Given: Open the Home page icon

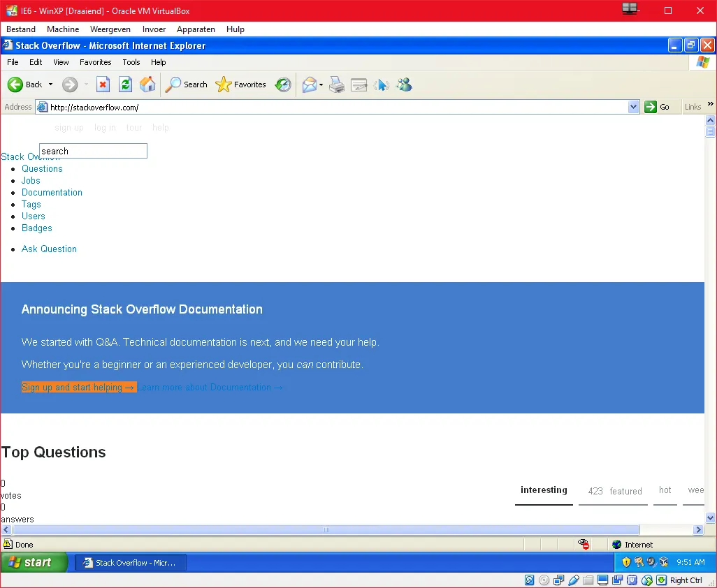Looking at the screenshot, I should click(x=147, y=84).
